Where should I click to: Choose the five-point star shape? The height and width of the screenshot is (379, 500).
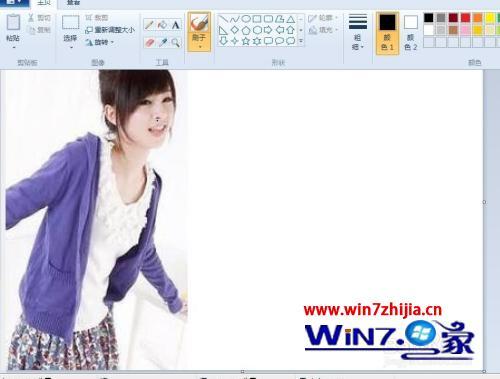point(246,41)
